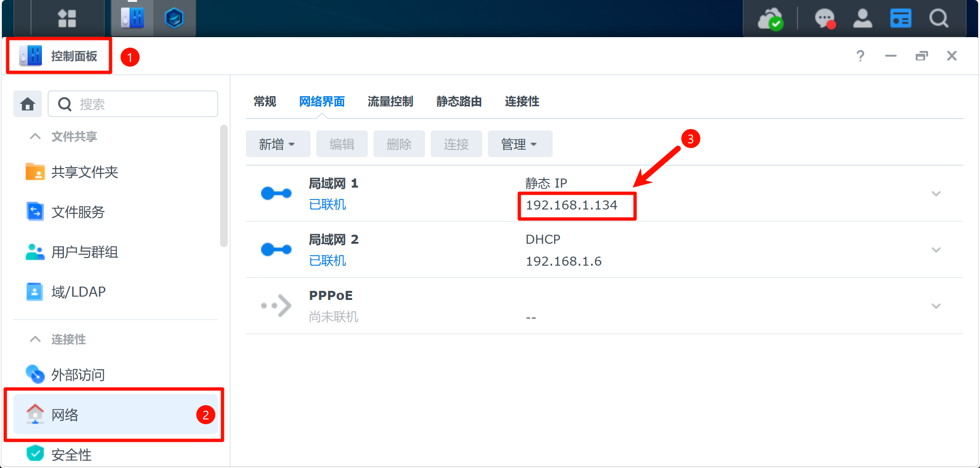Switch to the Connectivity (连接性) tab
This screenshot has height=468, width=980.
[x=522, y=101]
